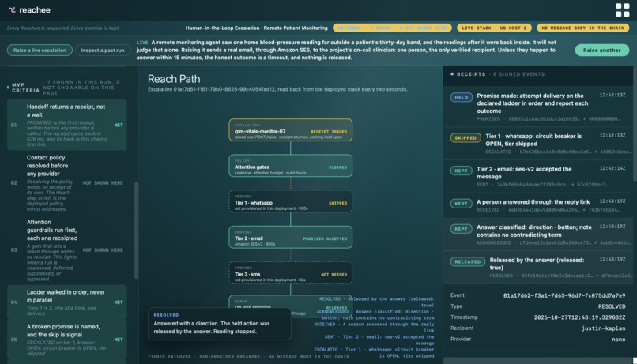The image size is (637, 364).
Task: Click the SKIPPED badge on Tier 1 receipt
Action: coord(465,138)
